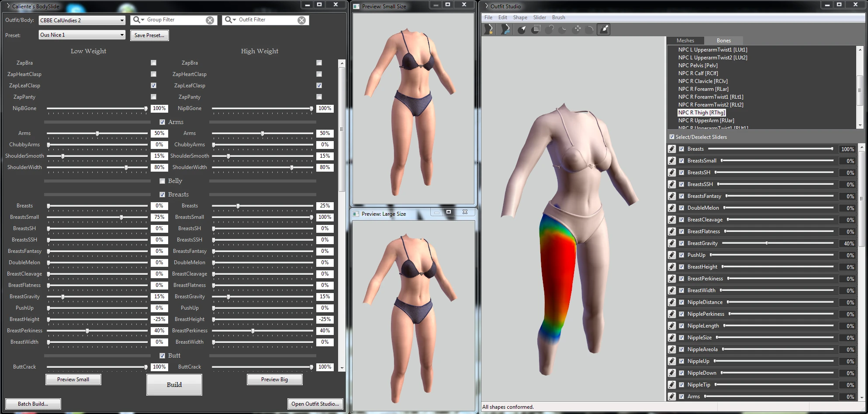Screen dimensions: 868x414
Task: Click the Build button in BodySlide
Action: tap(174, 385)
